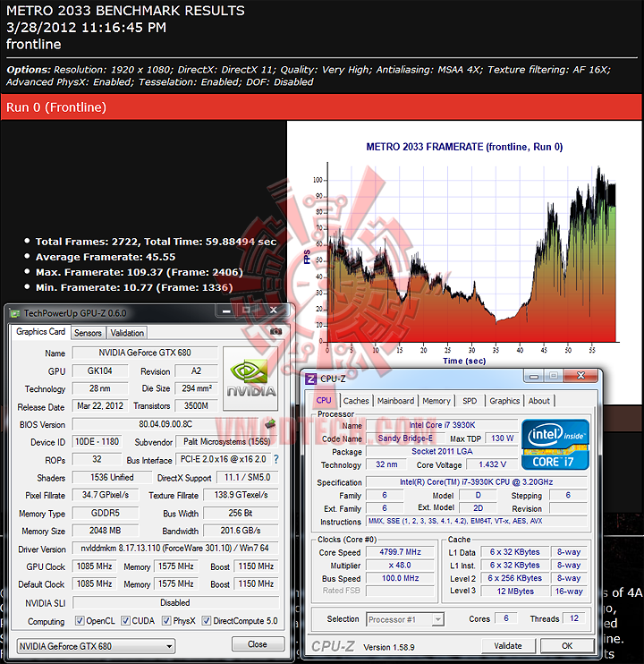The image size is (644, 664).
Task: Click the NVIDIA SLI field showing Disabled
Action: click(x=175, y=602)
